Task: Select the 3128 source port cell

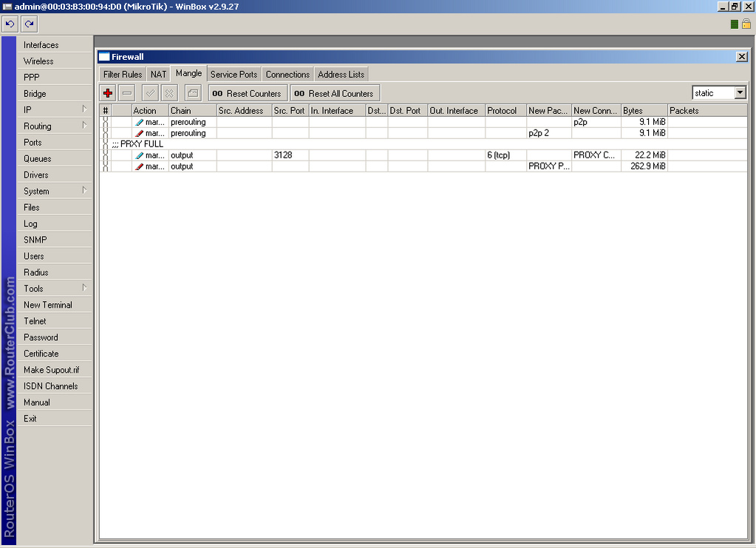Action: [290, 155]
